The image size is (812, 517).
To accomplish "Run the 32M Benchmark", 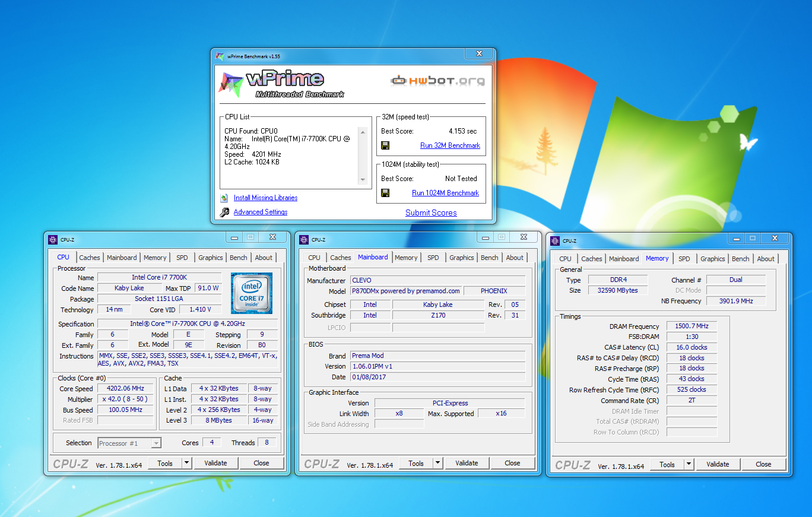I will (450, 145).
